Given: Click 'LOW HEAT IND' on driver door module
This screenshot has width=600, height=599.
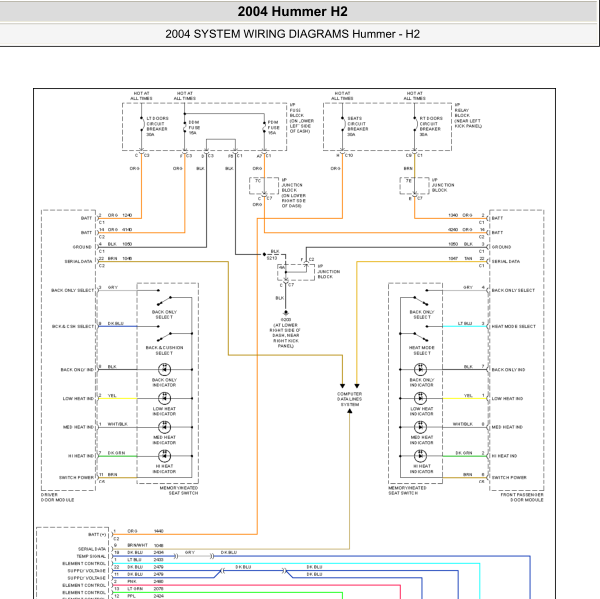Looking at the screenshot, I should (78, 398).
